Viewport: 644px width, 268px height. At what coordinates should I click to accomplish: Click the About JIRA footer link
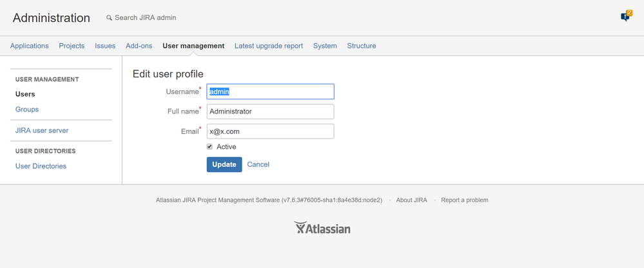click(x=411, y=200)
